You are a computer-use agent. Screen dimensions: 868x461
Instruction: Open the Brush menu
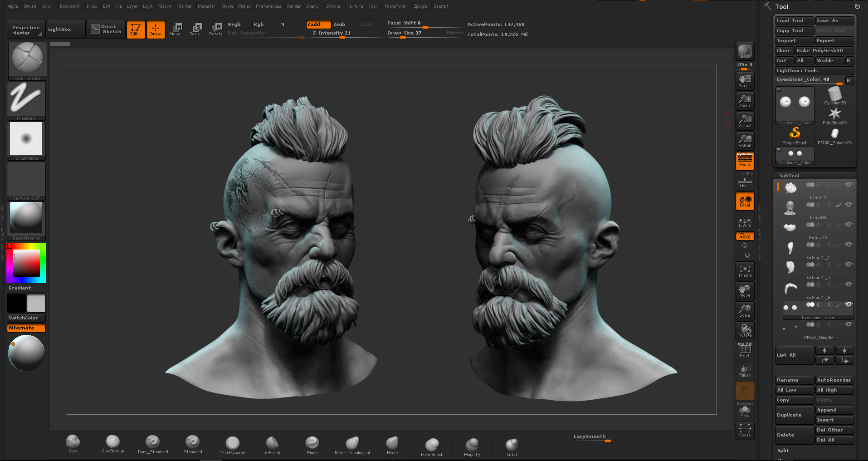point(30,6)
